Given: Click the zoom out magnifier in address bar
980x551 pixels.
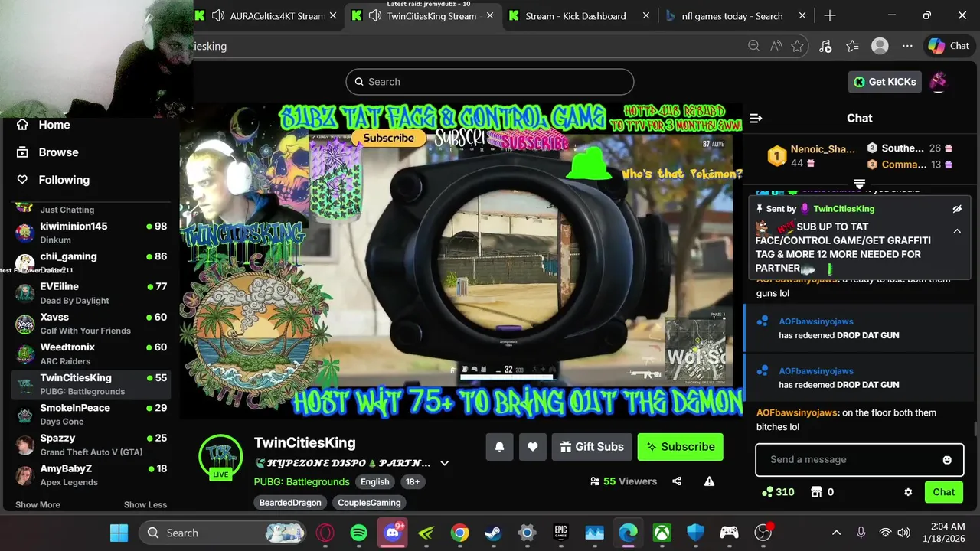Looking at the screenshot, I should 754,46.
